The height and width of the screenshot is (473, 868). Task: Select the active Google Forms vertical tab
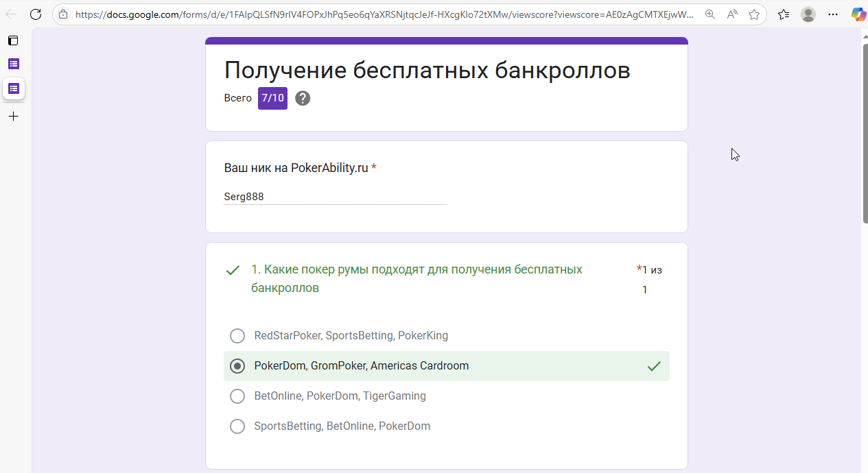tap(13, 88)
